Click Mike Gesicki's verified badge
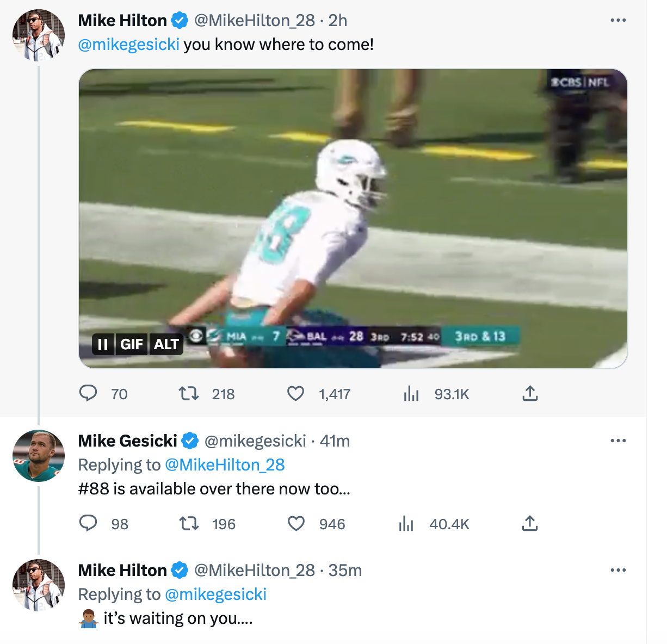The image size is (667, 644). (x=190, y=441)
